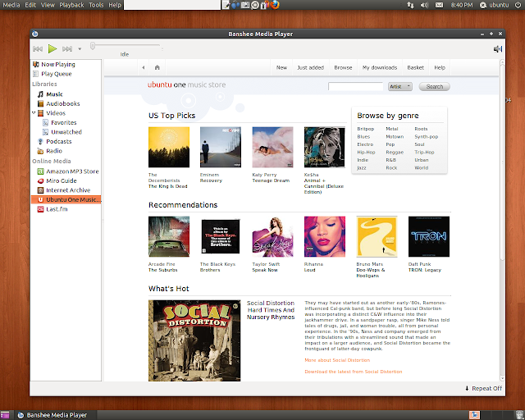This screenshot has height=420, width=525.
Task: Browse the World genre
Action: pos(421,168)
